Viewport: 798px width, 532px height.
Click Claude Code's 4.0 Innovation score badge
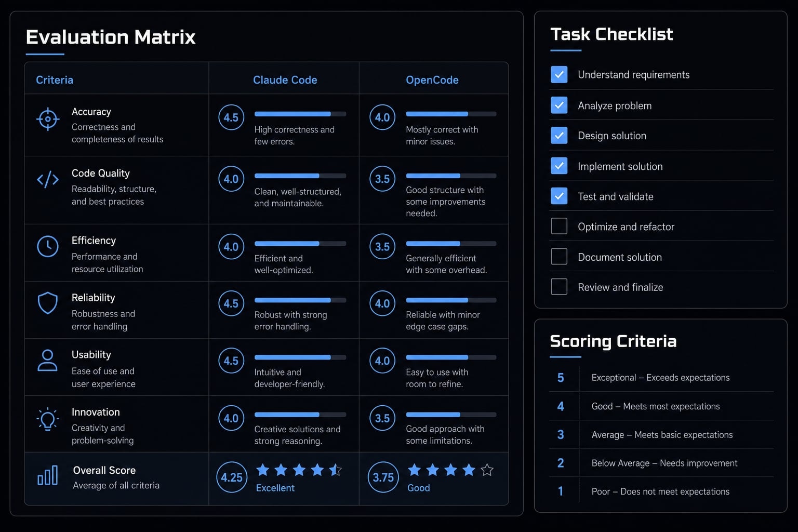[x=231, y=418]
